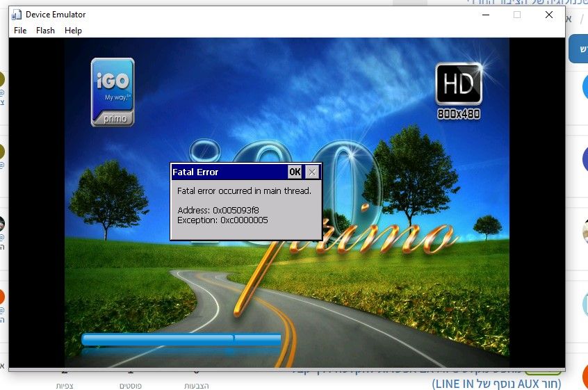The image size is (588, 390).
Task: Click the "Address: 0x005093f8" text
Action: point(218,210)
